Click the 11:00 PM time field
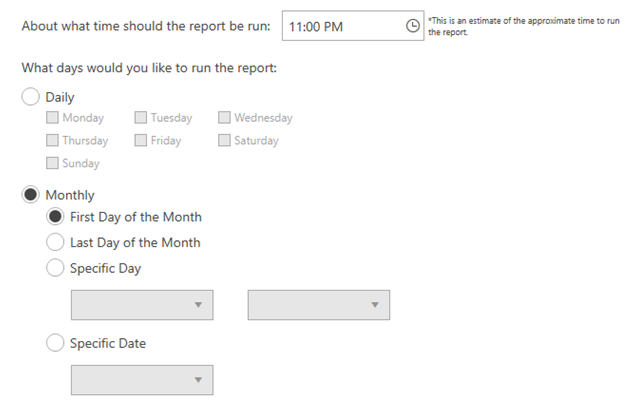This screenshot has height=420, width=643. coord(353,26)
